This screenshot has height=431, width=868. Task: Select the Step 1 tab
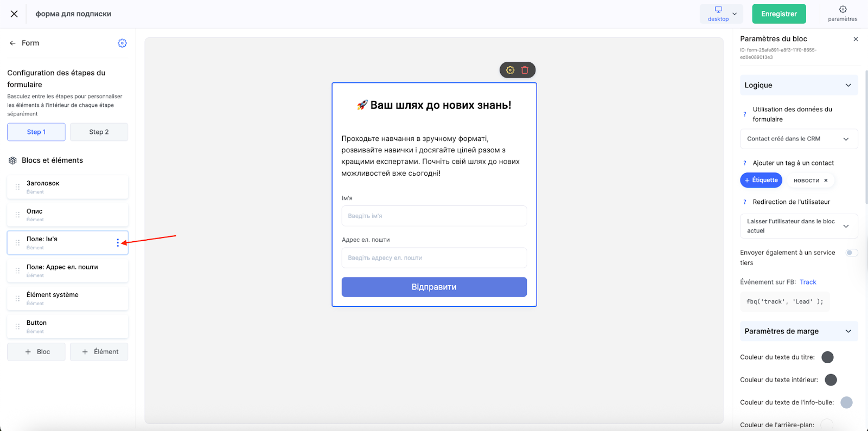[x=36, y=132]
